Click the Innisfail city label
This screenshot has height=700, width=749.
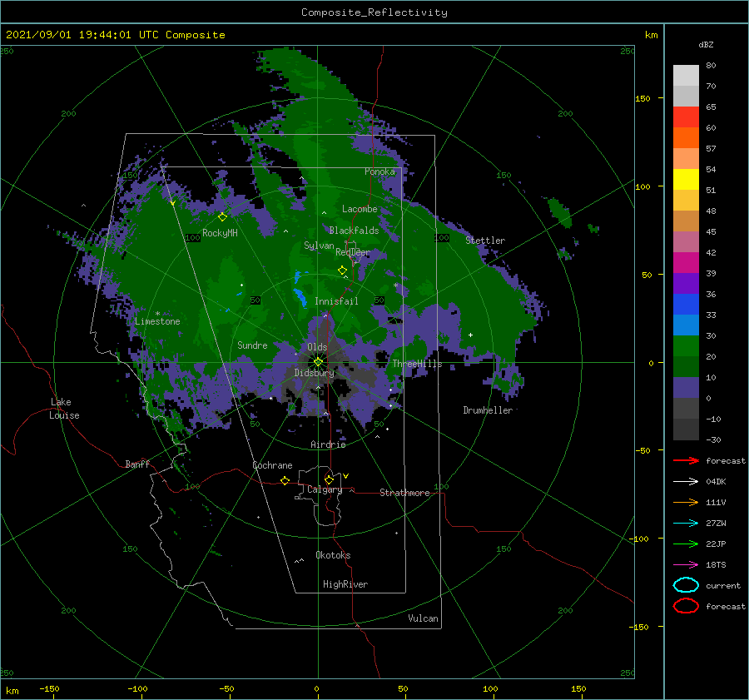click(336, 301)
